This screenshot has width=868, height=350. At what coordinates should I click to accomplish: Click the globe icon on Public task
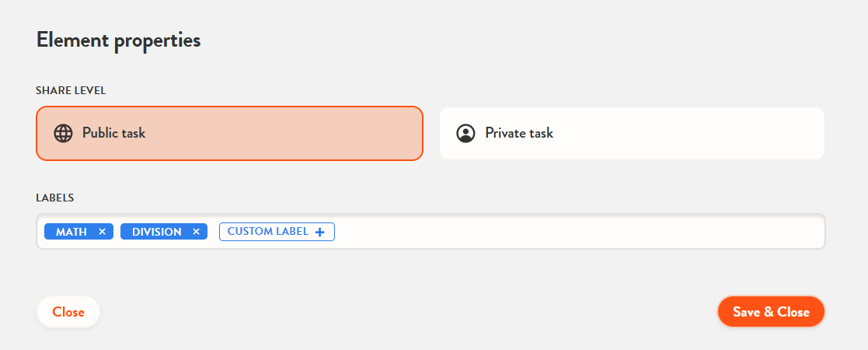coord(63,133)
